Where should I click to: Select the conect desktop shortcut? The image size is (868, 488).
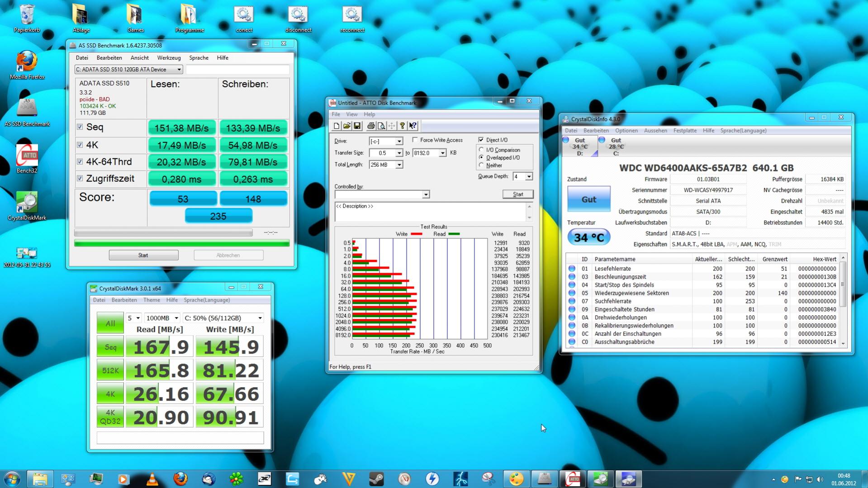point(244,19)
